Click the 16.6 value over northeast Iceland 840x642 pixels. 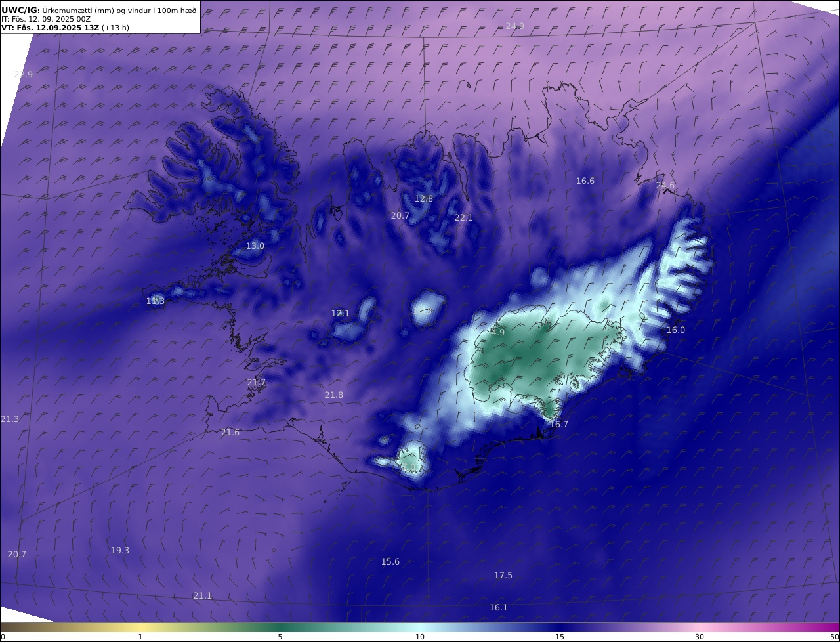tap(585, 181)
